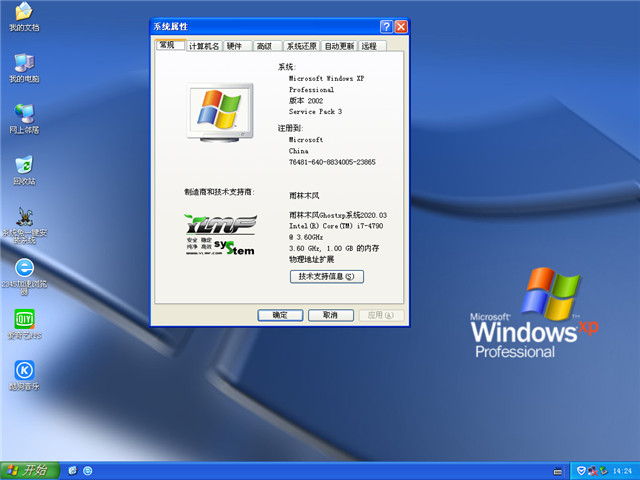Screen dimensions: 640x480
Task: Click the keyboard input method taskbar icon
Action: pos(558,471)
